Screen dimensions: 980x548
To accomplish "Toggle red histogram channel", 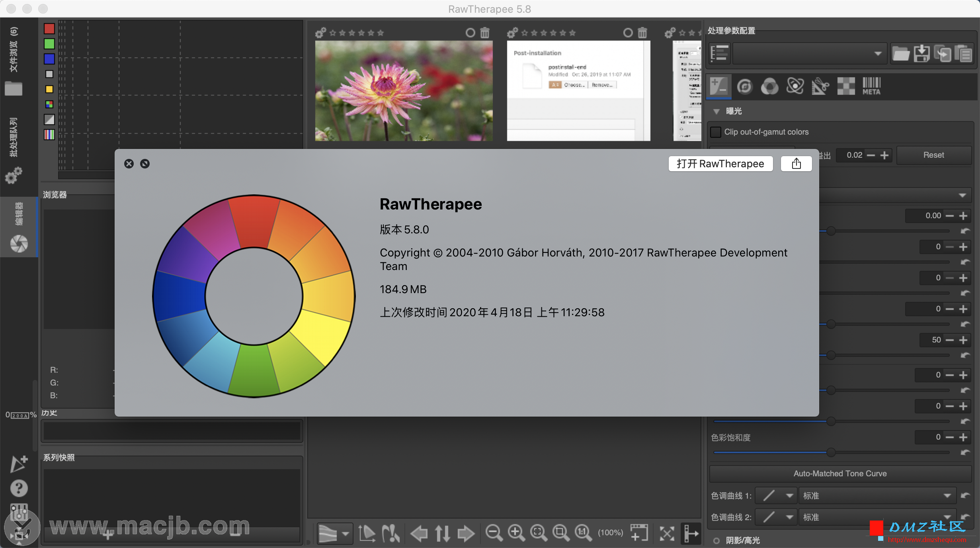I will coord(49,29).
